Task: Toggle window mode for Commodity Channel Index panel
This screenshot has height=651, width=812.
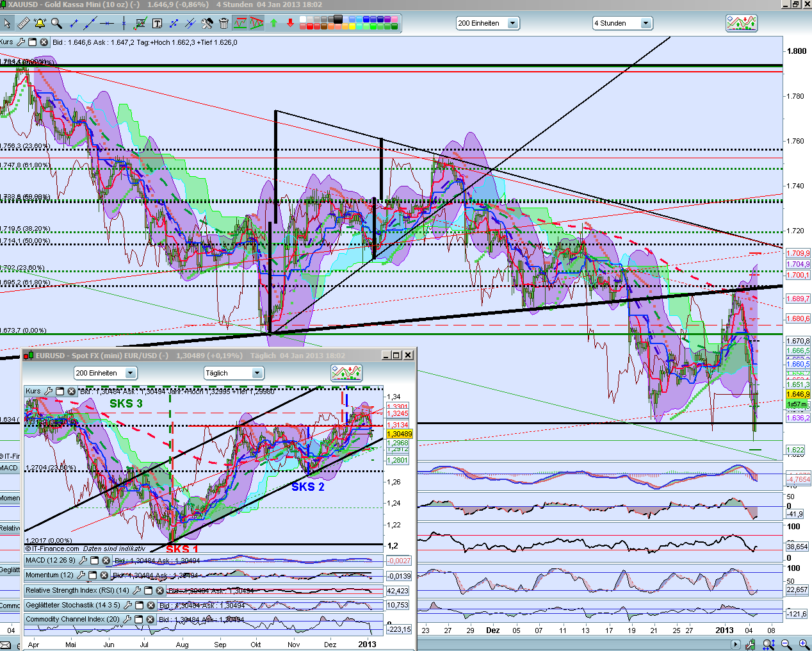Action: pos(138,620)
